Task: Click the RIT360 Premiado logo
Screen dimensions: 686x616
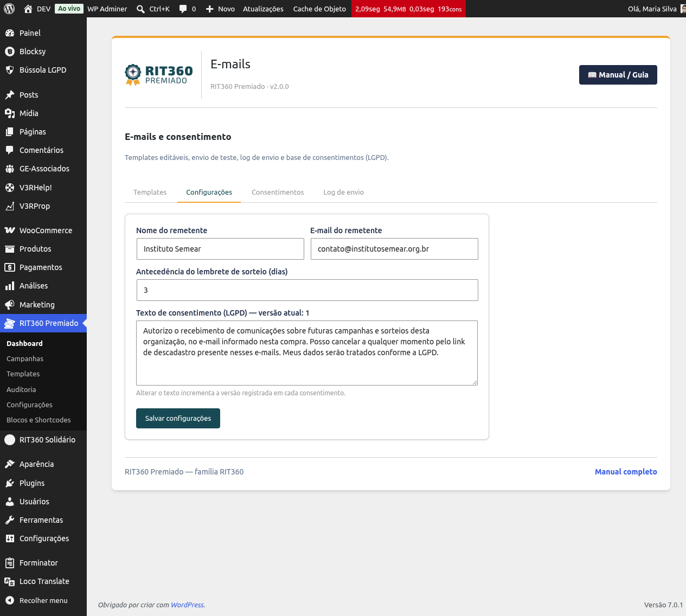Action: point(159,75)
